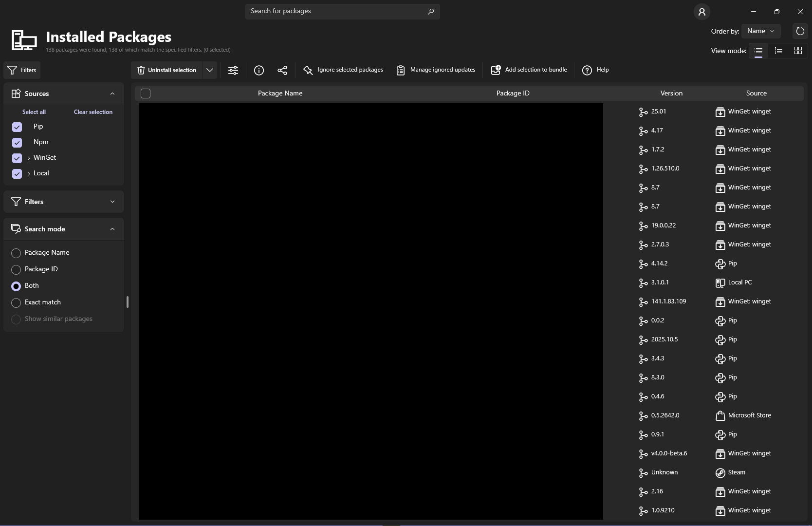The width and height of the screenshot is (812, 526).
Task: Show package details info icon
Action: (259, 70)
